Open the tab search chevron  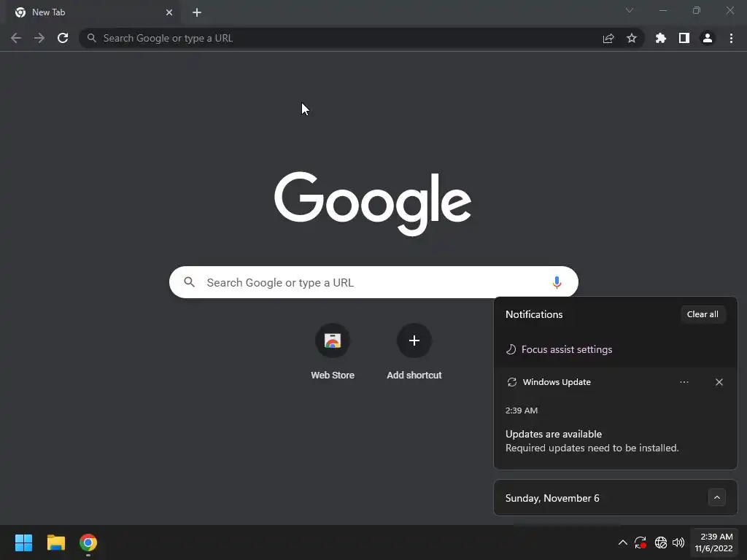630,10
